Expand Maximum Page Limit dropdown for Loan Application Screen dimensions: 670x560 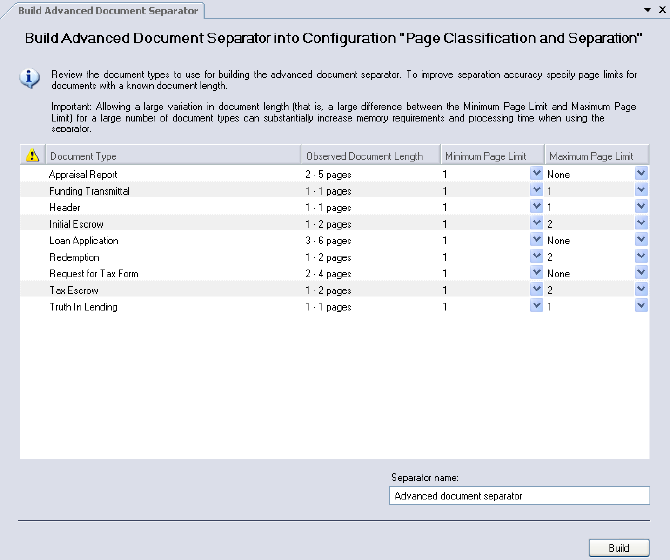pos(641,240)
